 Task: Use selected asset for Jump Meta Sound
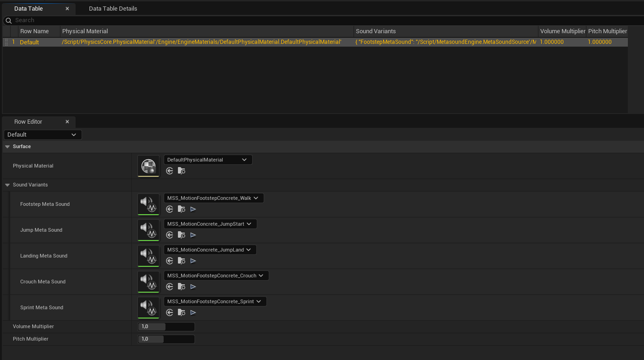click(170, 235)
